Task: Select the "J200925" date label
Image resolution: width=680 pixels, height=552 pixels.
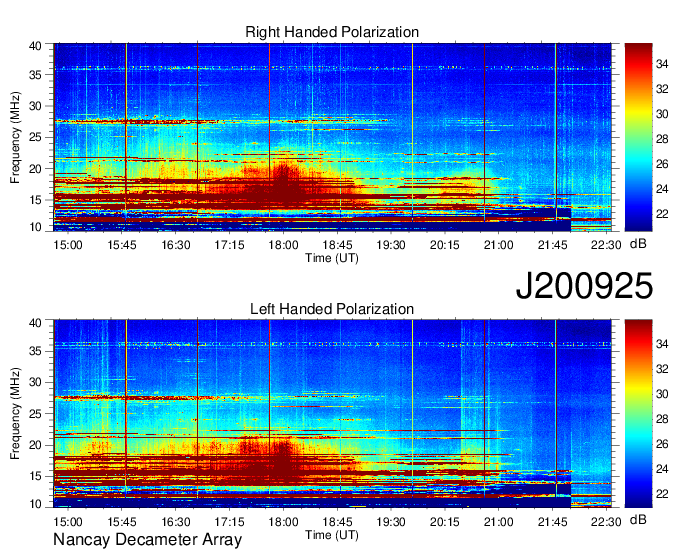Action: [584, 286]
